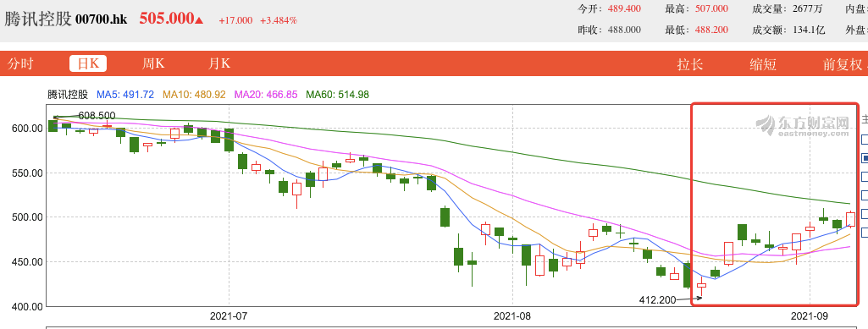
Task: Select the 前复权 adjustment option
Action: [x=842, y=64]
